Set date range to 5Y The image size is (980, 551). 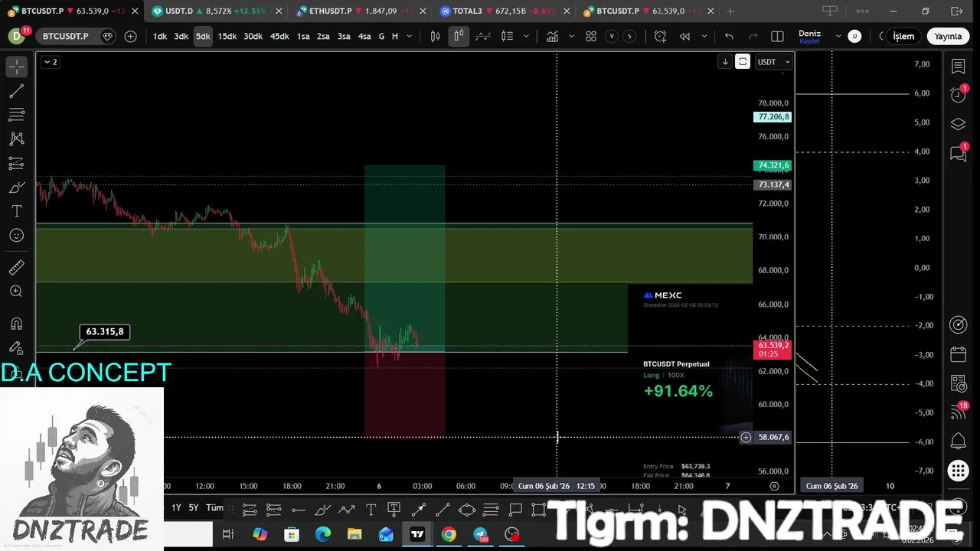click(x=194, y=507)
